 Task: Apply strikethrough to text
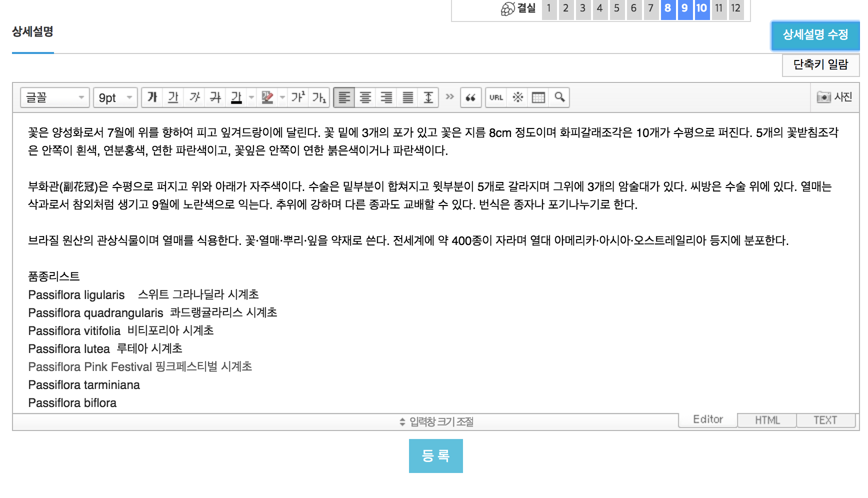[215, 97]
